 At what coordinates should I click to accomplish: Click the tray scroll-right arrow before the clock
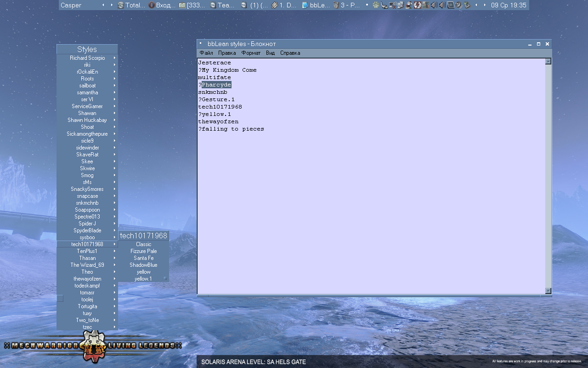click(485, 5)
